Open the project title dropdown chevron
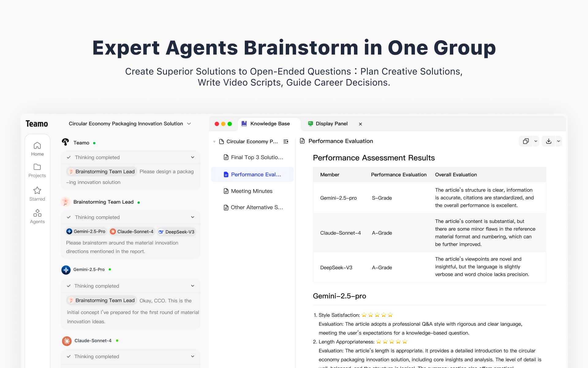This screenshot has height=368, width=588. click(189, 124)
